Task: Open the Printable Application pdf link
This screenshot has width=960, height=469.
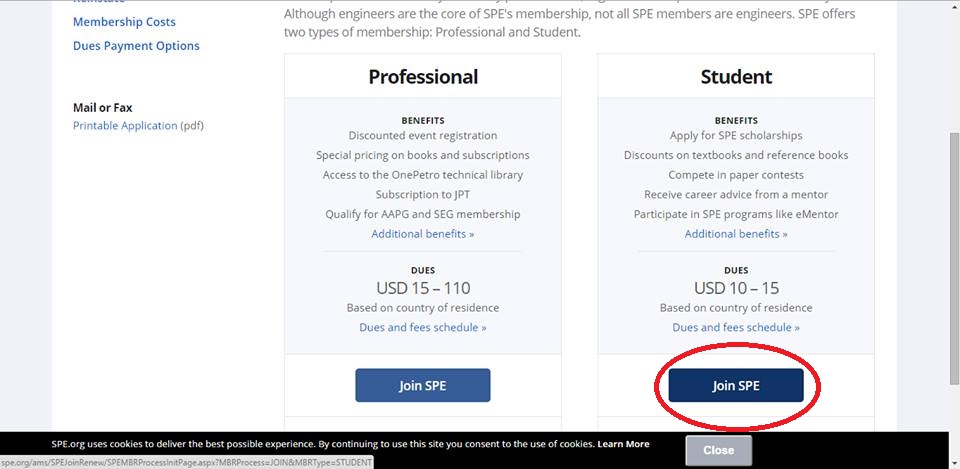Action: coord(125,126)
